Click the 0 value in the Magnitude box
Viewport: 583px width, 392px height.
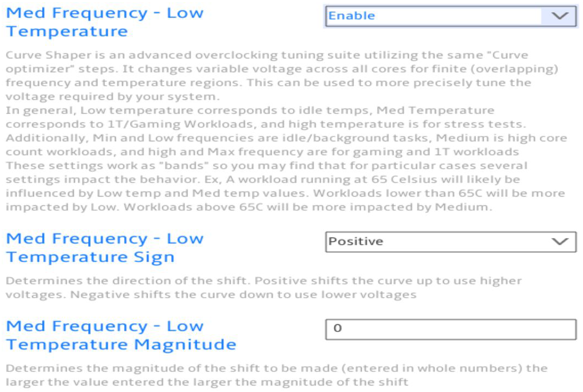[337, 328]
